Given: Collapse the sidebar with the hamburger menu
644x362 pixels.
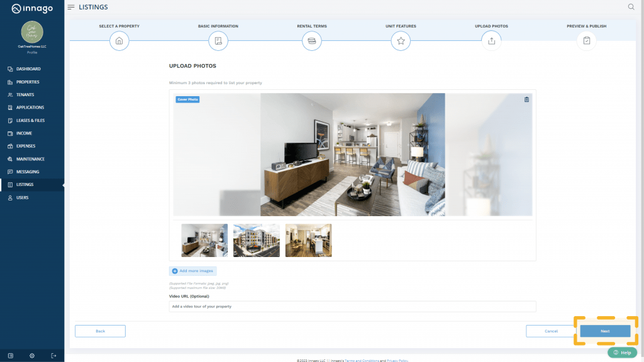Looking at the screenshot, I should [x=71, y=7].
